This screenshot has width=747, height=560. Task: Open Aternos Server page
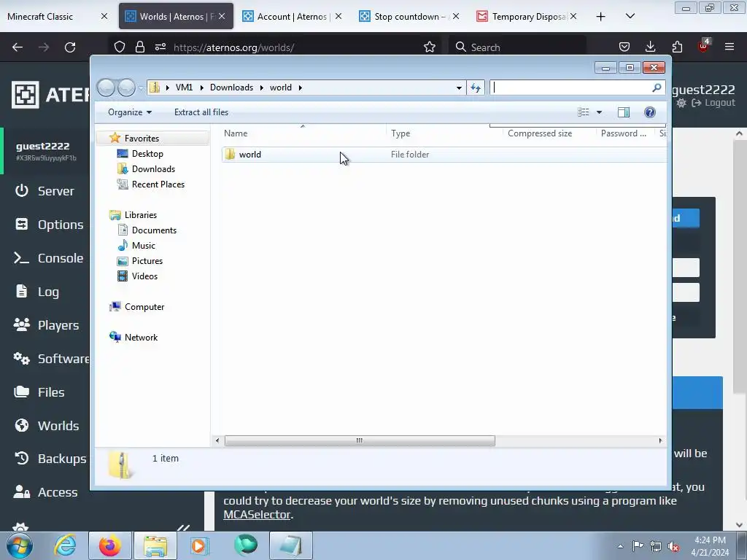click(44, 191)
